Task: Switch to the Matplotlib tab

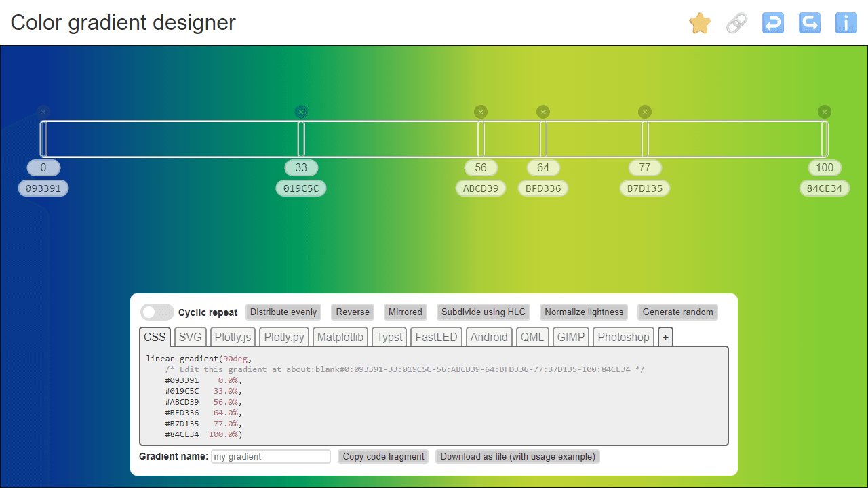Action: [x=340, y=337]
